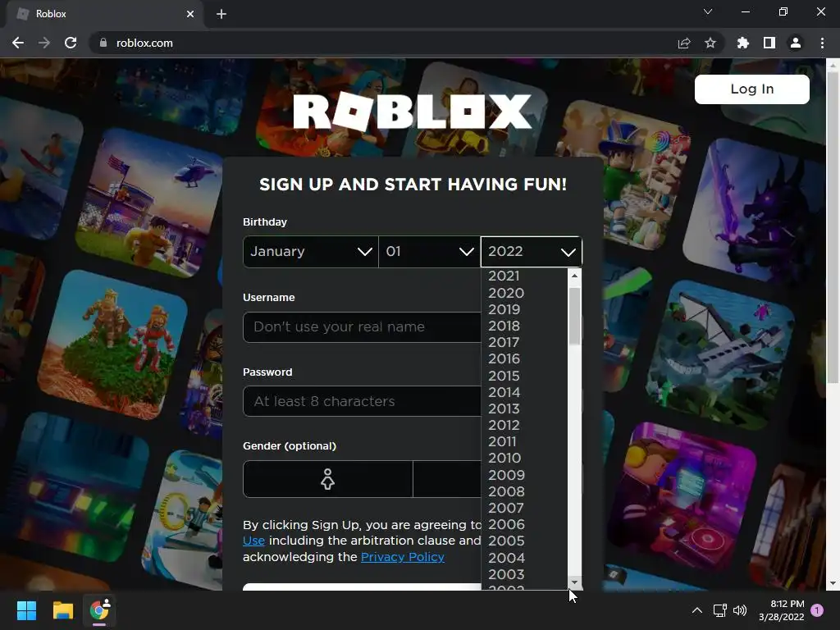Screen dimensions: 840x630
Task: Choose 2021 from the year list
Action: pos(524,276)
